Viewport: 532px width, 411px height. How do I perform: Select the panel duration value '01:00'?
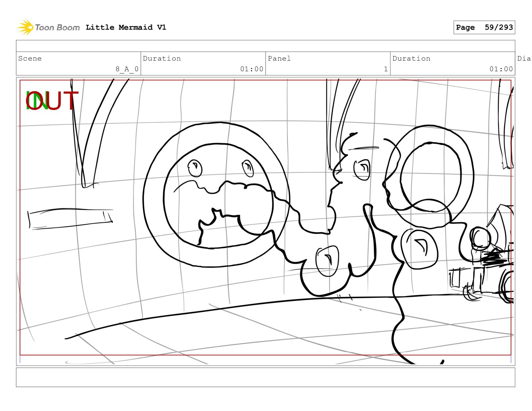(x=501, y=69)
